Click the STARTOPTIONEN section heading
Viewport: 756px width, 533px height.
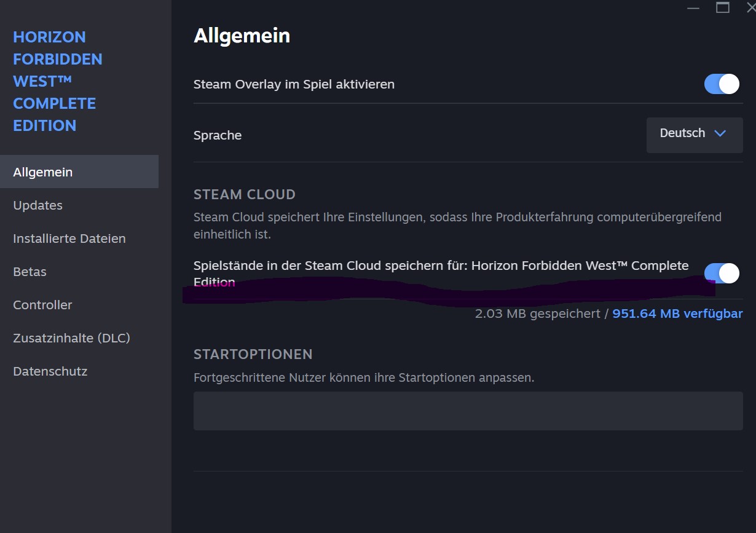[253, 354]
